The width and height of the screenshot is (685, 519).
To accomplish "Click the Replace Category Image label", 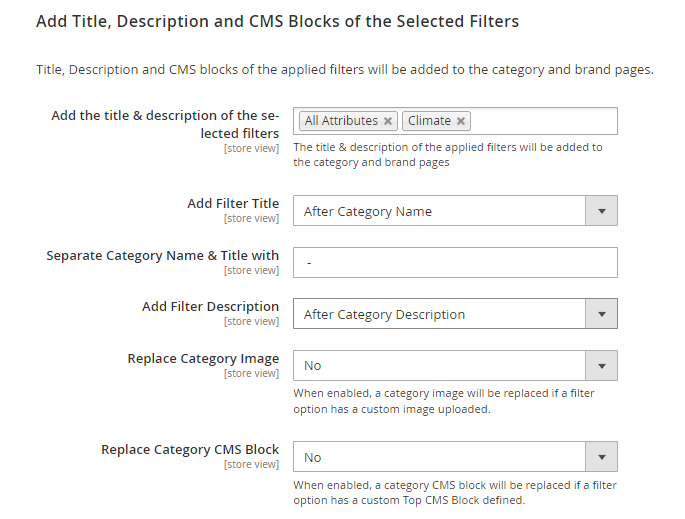I will pos(203,359).
